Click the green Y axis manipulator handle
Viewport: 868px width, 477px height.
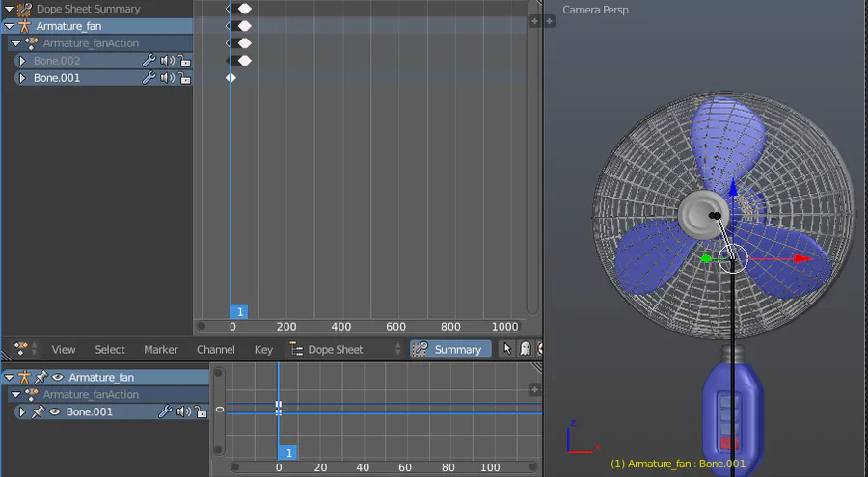(x=706, y=258)
